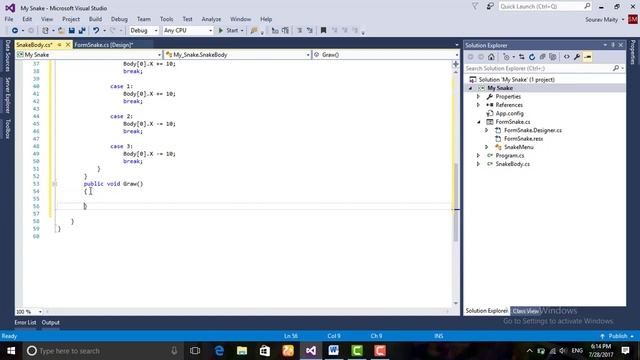
Task: Click the Open File folder icon
Action: tap(61, 31)
